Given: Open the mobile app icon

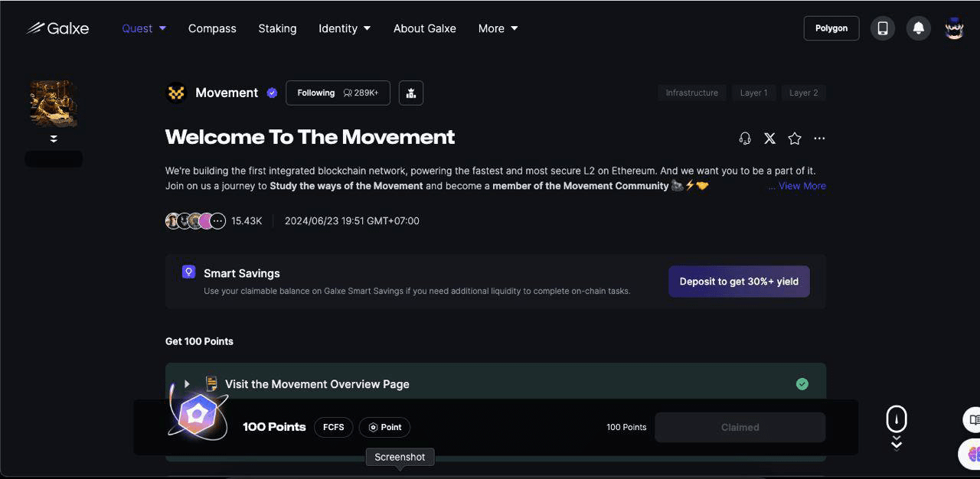Looking at the screenshot, I should (x=883, y=28).
